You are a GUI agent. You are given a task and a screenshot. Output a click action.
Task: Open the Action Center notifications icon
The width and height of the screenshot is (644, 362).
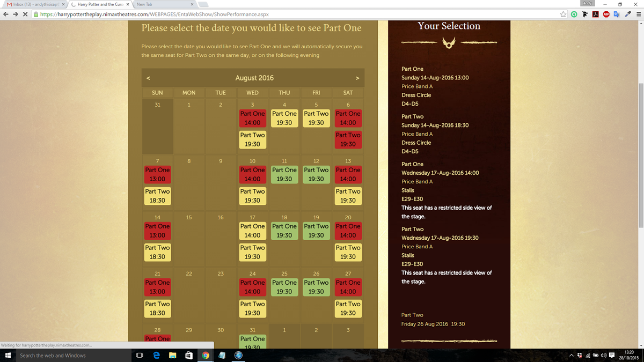(612, 356)
